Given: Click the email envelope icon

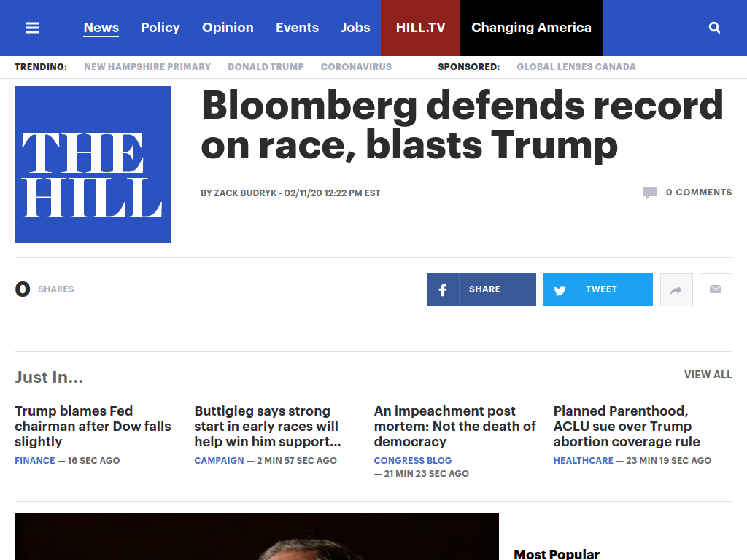Looking at the screenshot, I should click(x=716, y=289).
